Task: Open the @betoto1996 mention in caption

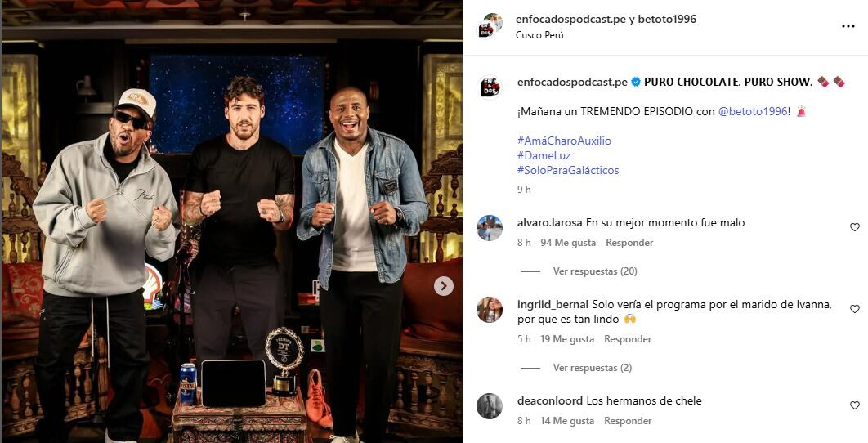Action: tap(753, 111)
